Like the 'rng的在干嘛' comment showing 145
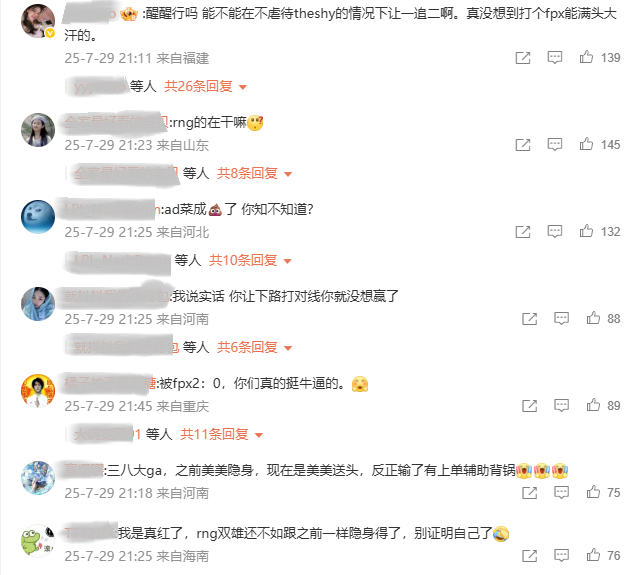The image size is (635, 575). 586,144
